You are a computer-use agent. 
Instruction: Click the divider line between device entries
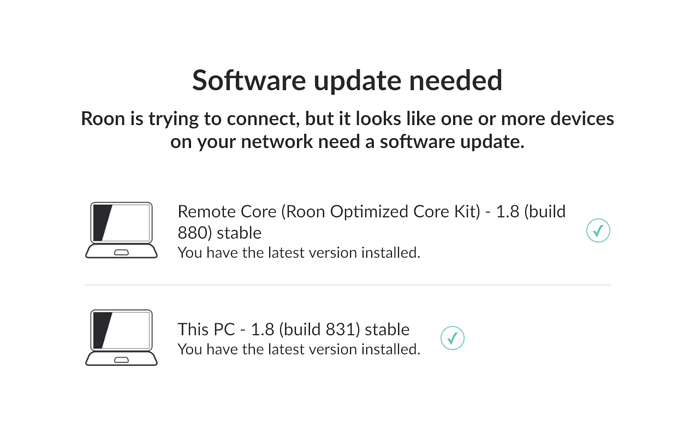click(x=348, y=285)
